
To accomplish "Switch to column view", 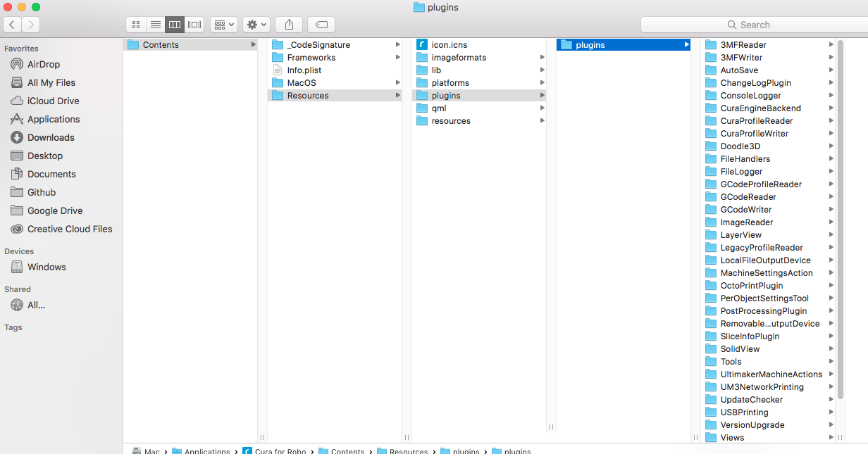I will [x=175, y=25].
